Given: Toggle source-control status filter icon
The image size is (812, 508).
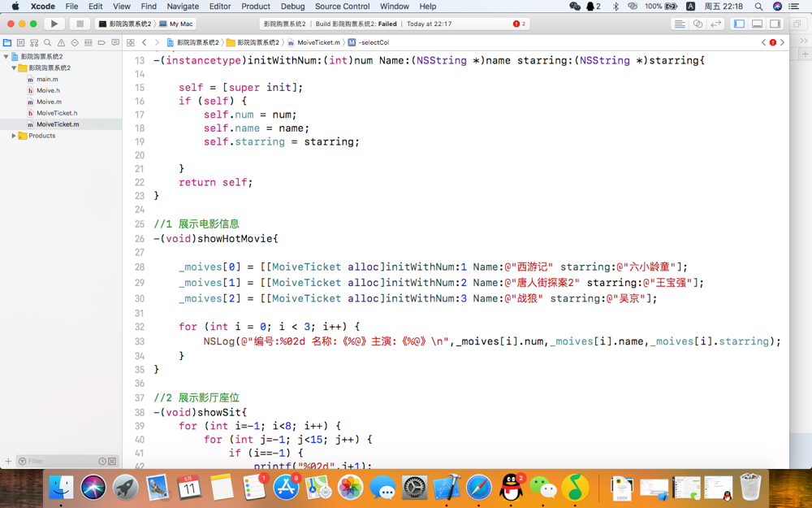Looking at the screenshot, I should tap(112, 462).
